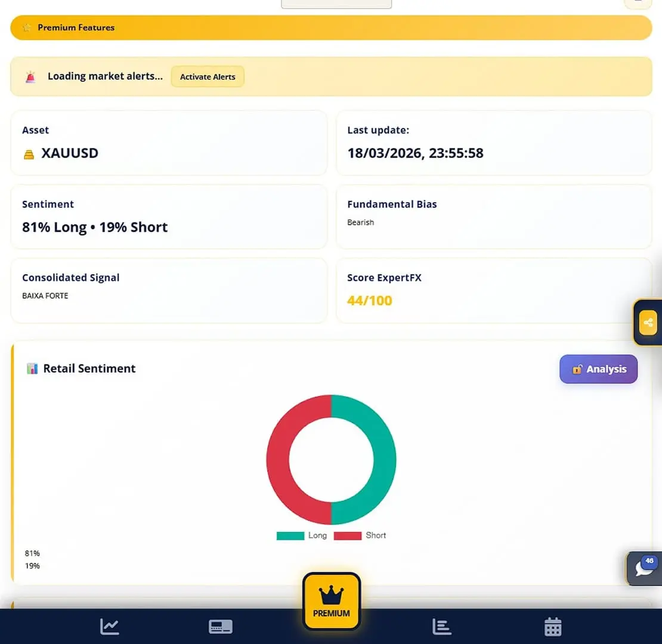Click the 44/100 ExpertFX score
This screenshot has height=644, width=662.
pyautogui.click(x=369, y=301)
